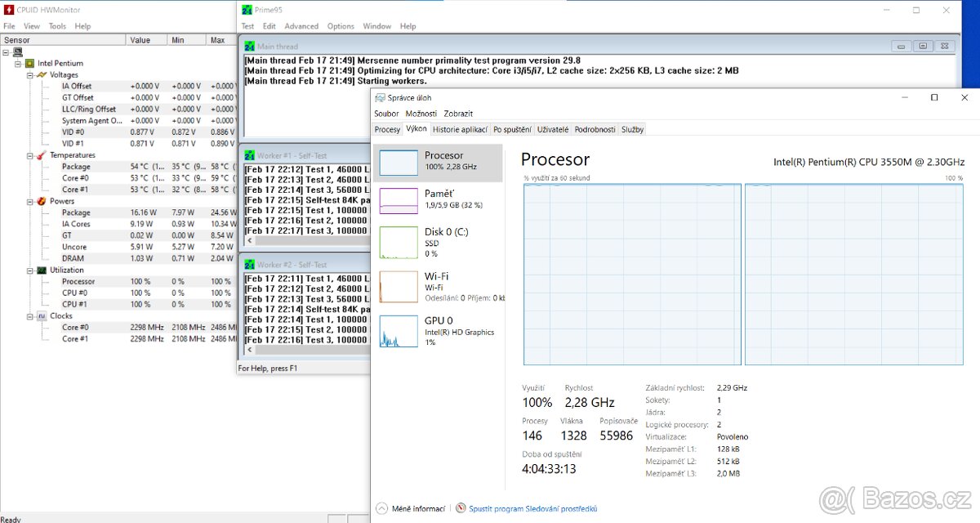
Task: Click the right CPU core usage graph
Action: 853,275
